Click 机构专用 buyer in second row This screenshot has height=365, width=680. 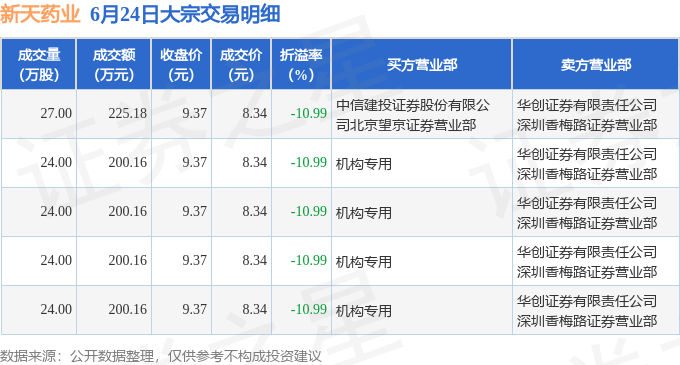click(363, 164)
